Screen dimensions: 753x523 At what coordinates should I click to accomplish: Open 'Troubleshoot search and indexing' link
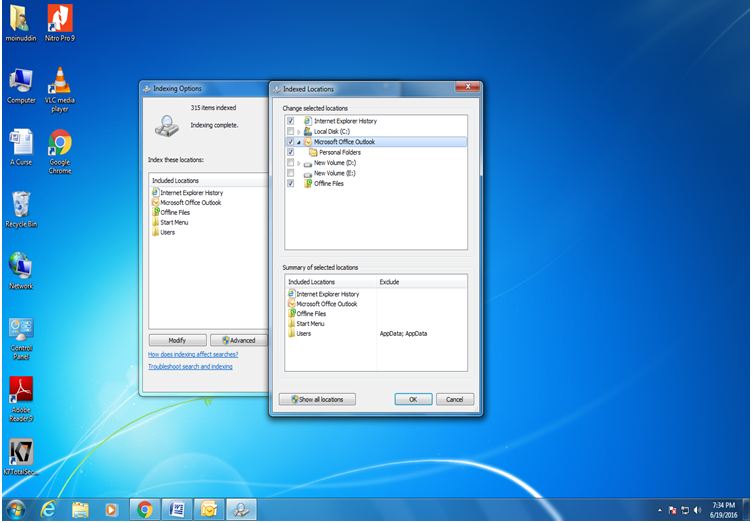(x=190, y=366)
